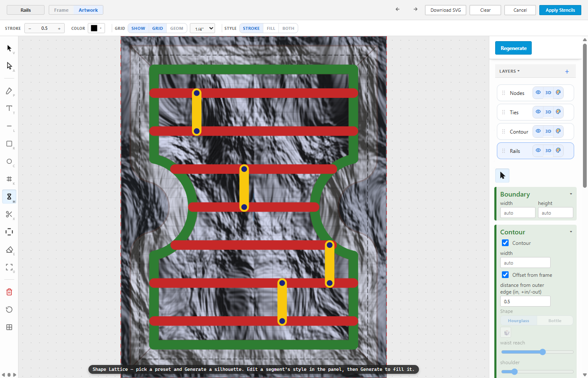Collapse the Contour section arrow
Viewport: 588px width, 378px height.
571,232
